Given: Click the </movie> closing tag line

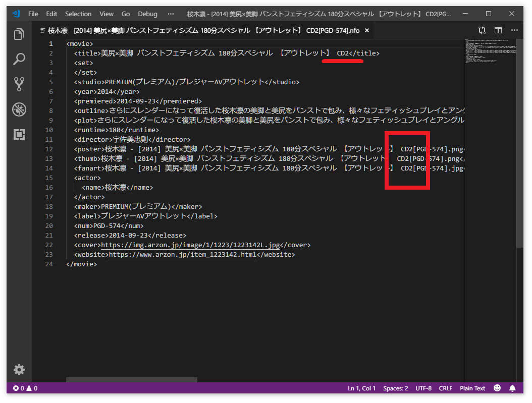Looking at the screenshot, I should point(82,264).
